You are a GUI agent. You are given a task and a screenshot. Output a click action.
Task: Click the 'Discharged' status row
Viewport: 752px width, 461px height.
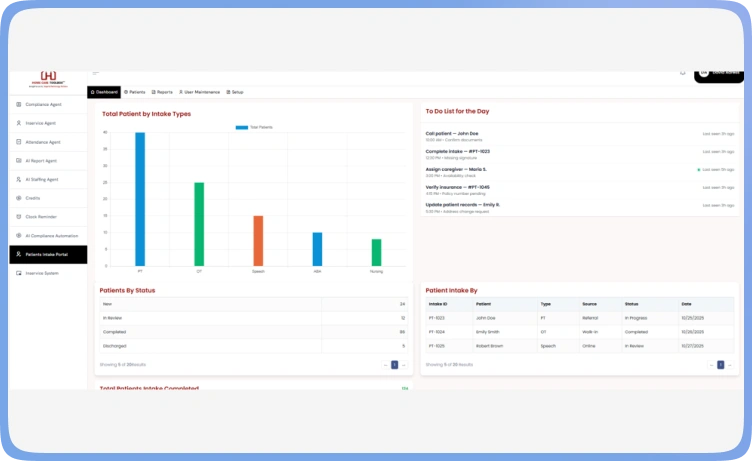point(254,346)
